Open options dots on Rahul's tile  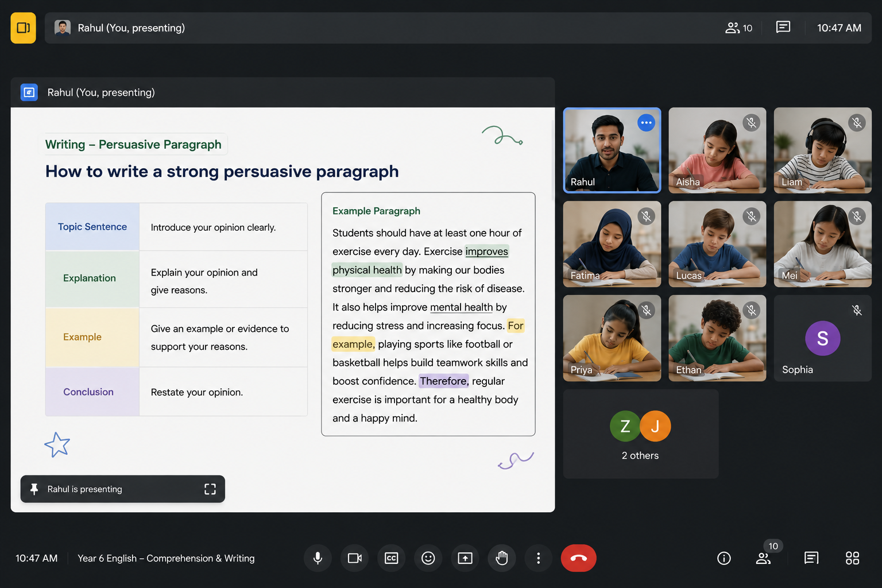pyautogui.click(x=646, y=122)
